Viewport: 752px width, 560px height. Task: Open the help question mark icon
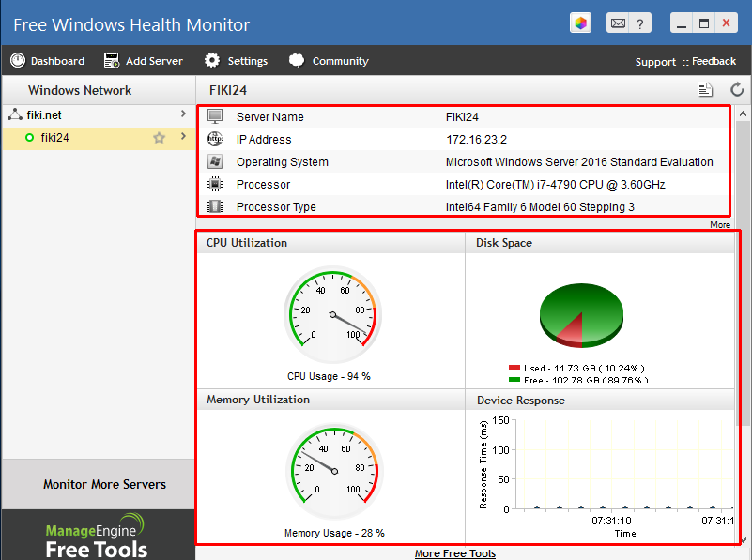coord(640,23)
